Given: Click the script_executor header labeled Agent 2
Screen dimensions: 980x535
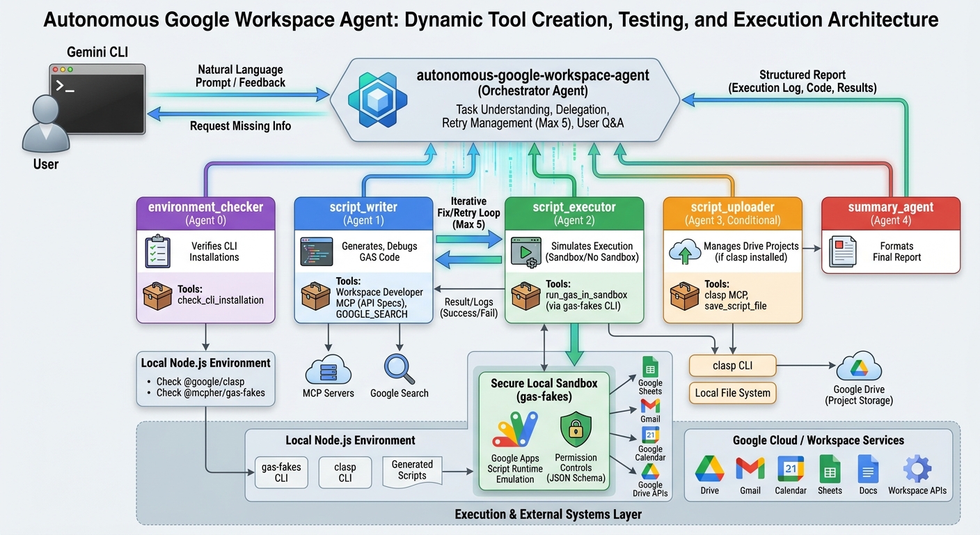Looking at the screenshot, I should pos(574,213).
